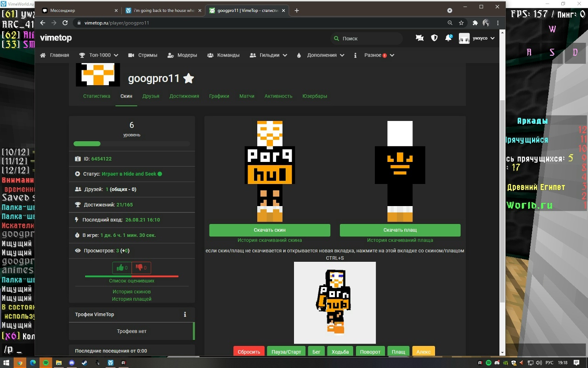Click the chat bubbles icon in header
Screen dimensions: 588x368
(x=419, y=38)
